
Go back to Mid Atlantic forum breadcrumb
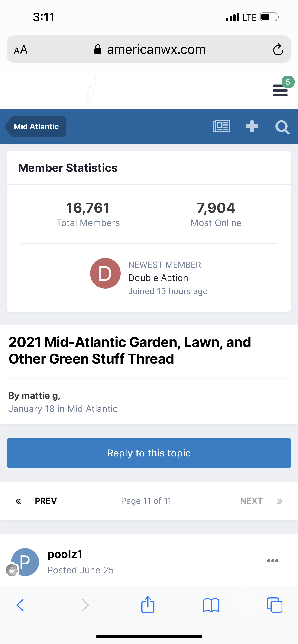coord(36,127)
